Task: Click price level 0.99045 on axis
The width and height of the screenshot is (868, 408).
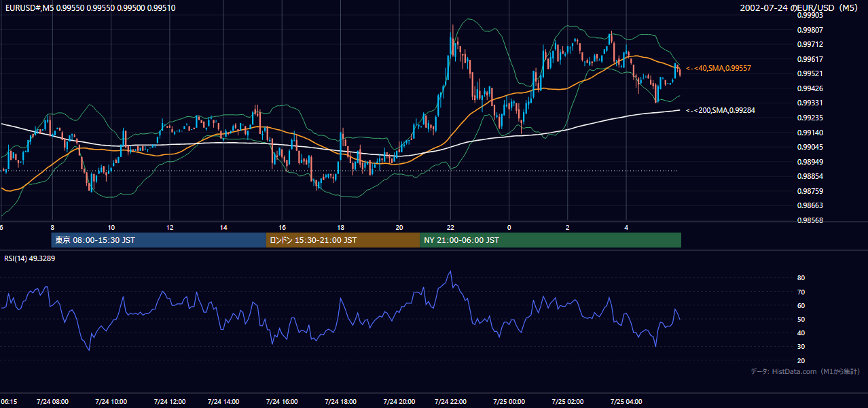Action: [x=810, y=147]
